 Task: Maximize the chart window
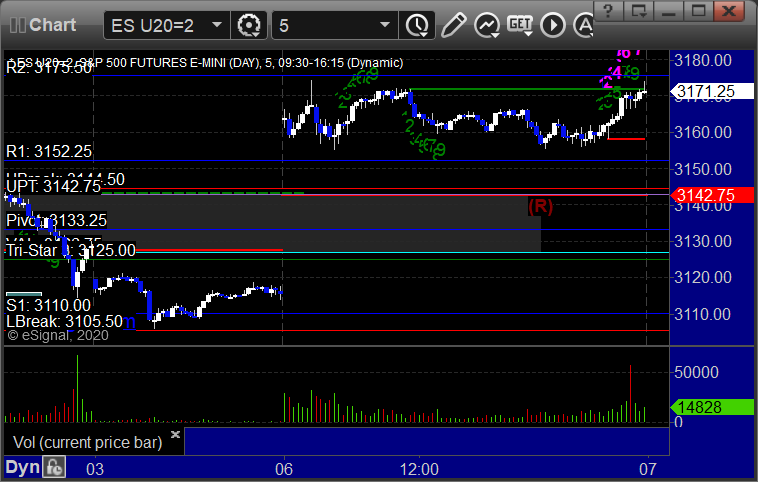point(698,11)
